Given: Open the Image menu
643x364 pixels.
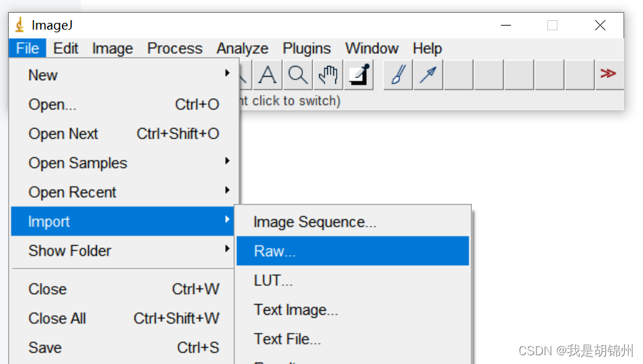Looking at the screenshot, I should (x=112, y=48).
